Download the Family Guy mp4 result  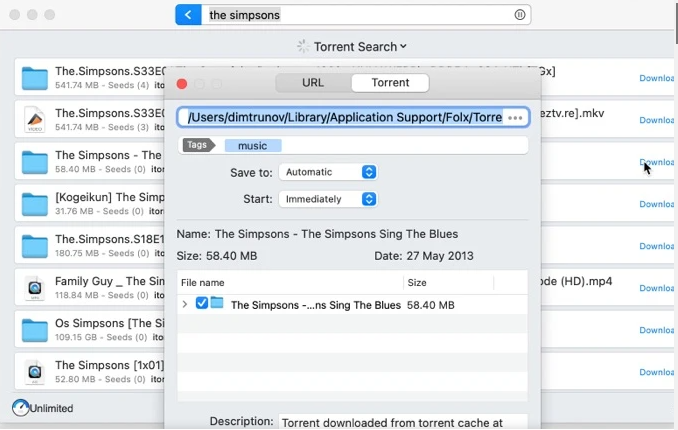coord(656,288)
